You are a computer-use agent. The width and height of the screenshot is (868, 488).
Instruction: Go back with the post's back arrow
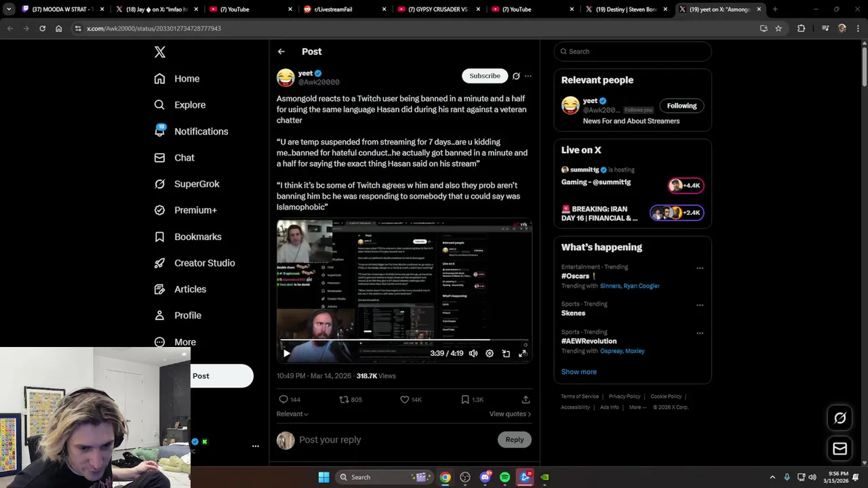(281, 52)
